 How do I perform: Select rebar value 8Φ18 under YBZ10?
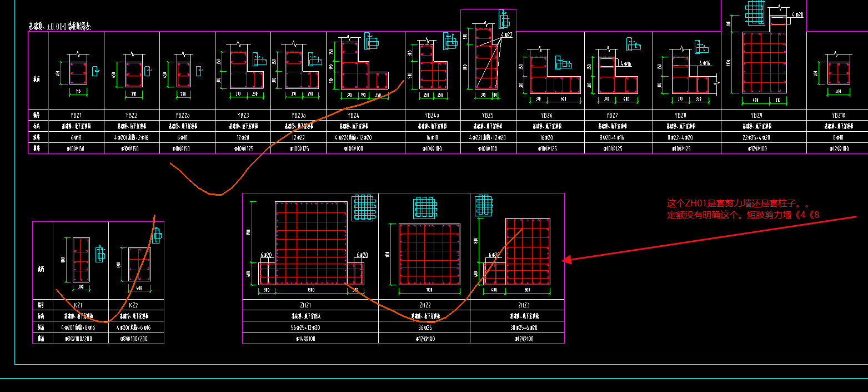pos(838,137)
